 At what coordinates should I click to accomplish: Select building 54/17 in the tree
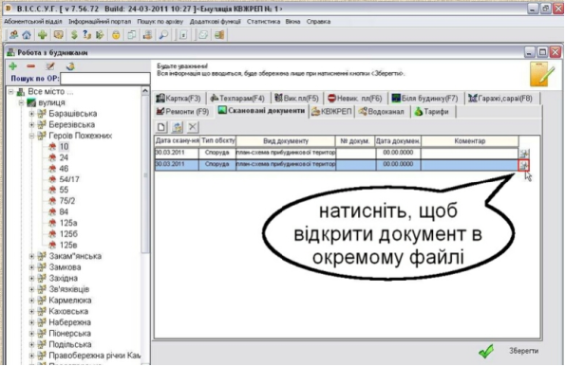69,179
